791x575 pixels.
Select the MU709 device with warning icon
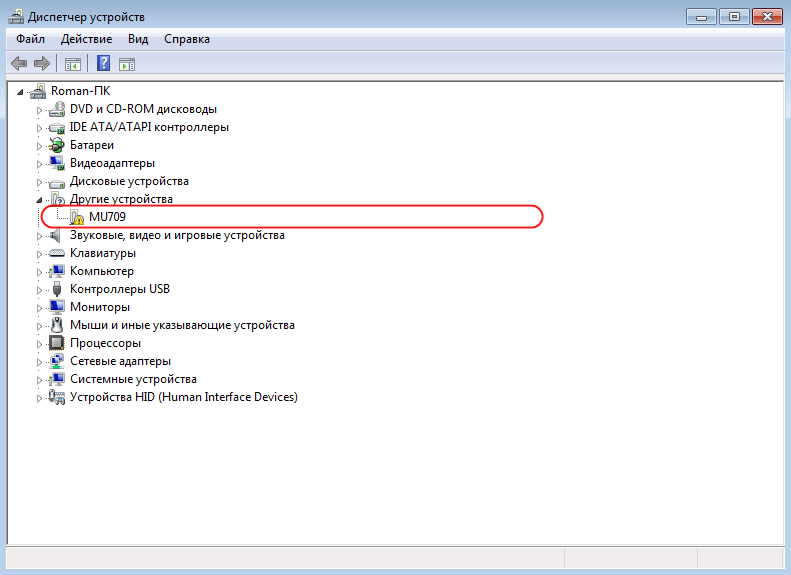[106, 217]
